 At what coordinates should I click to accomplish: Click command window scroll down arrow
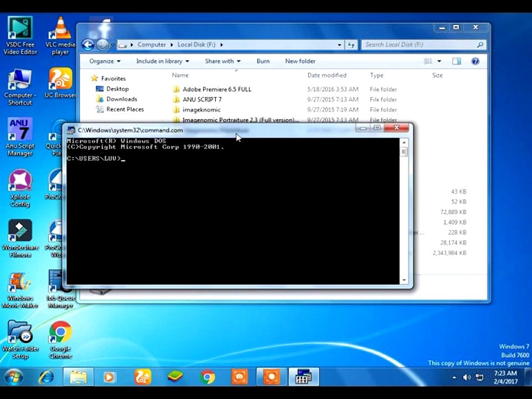point(404,280)
